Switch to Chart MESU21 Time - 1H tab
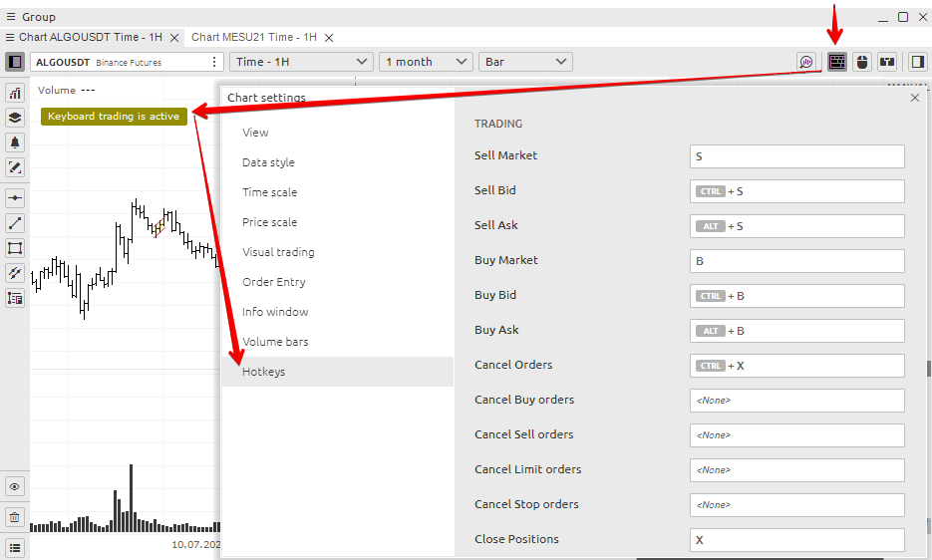The image size is (932, 560). click(x=253, y=37)
